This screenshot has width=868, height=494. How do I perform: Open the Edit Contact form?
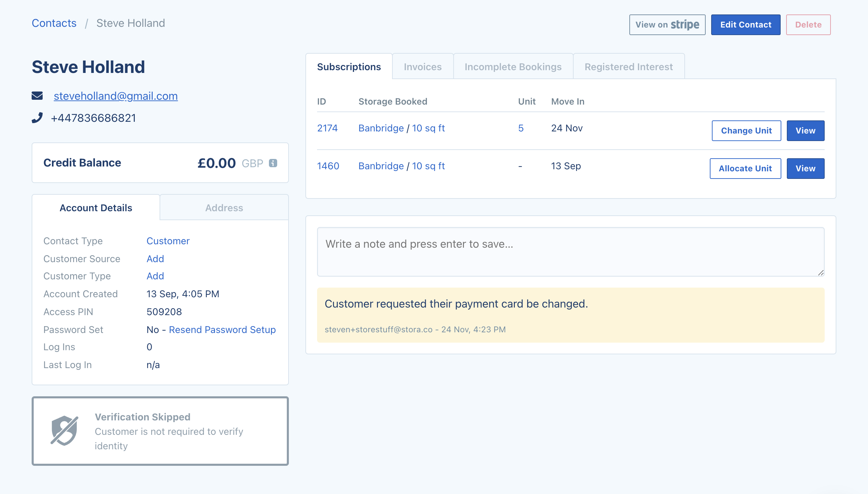(746, 25)
